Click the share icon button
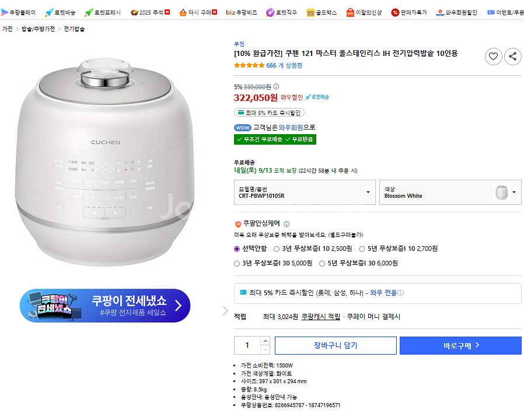Screen dimensions: 524x420 click(512, 57)
